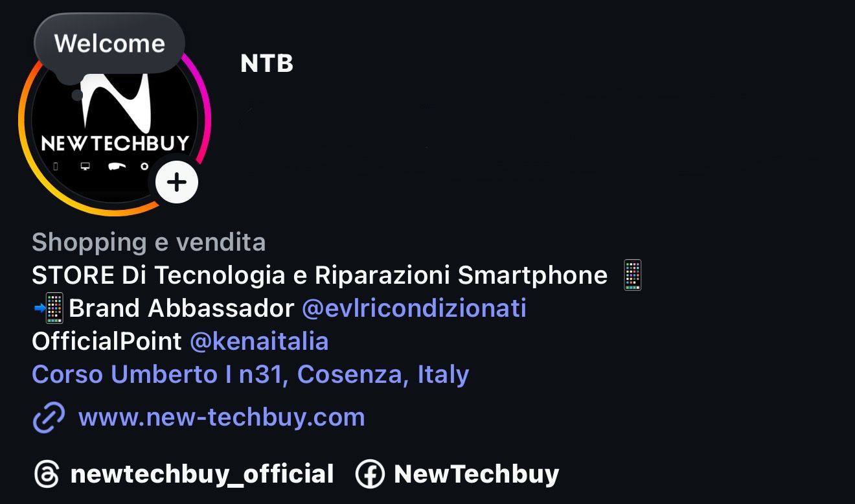Open newtechbuy_official Threads profile label
The image size is (855, 504).
tap(202, 474)
